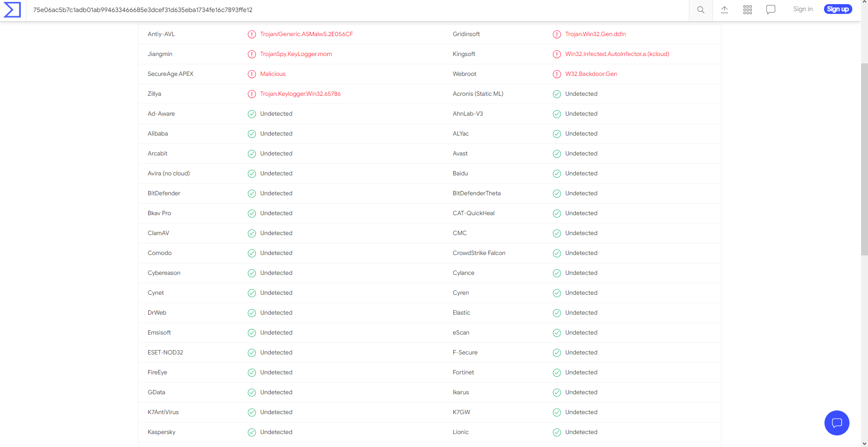Click the alert icon beside Gridinsoft result

pyautogui.click(x=557, y=34)
